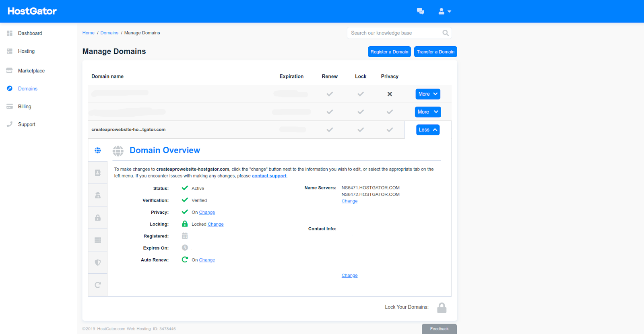
Task: Click the Privacy column header
Action: tap(390, 76)
